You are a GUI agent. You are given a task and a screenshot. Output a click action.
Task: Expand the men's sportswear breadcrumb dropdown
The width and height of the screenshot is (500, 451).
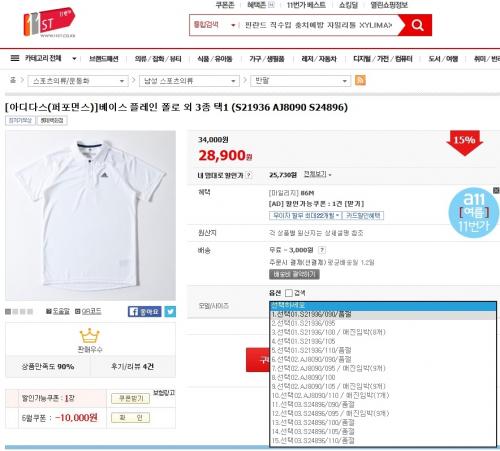coord(189,81)
